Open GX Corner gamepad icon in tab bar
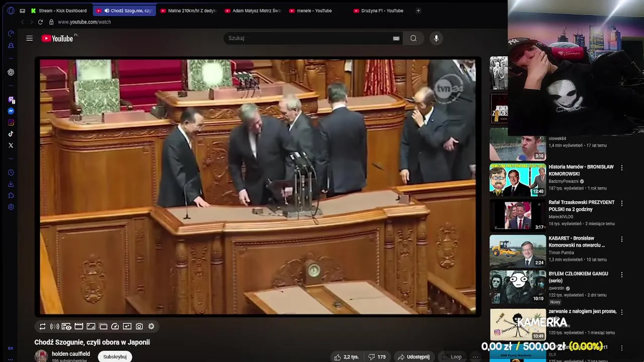Screen dimensions: 644x362 23,11
